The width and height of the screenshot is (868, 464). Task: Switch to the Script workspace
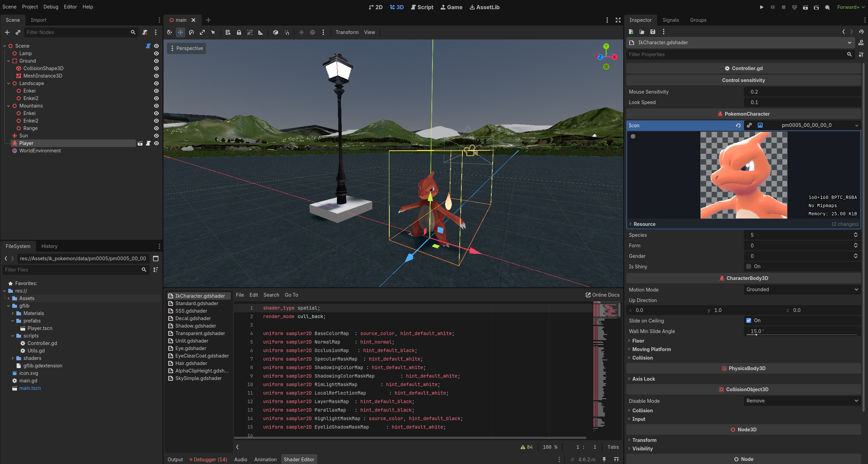(x=422, y=7)
